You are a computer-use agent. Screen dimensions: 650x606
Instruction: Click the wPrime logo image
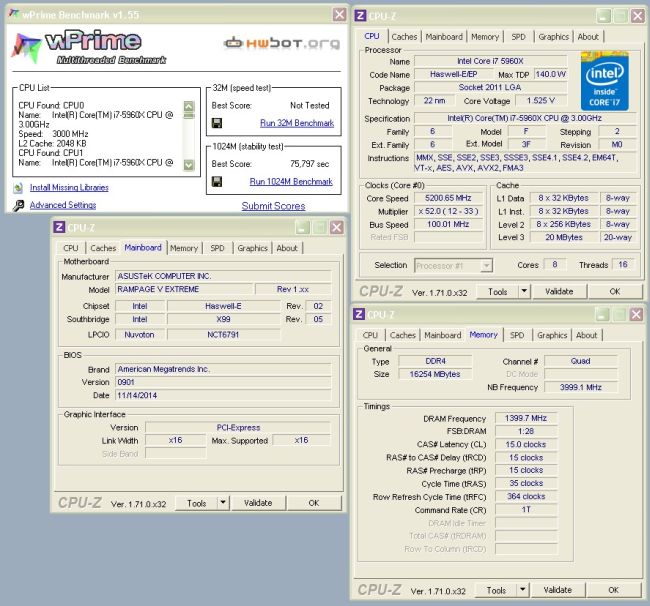pos(89,47)
